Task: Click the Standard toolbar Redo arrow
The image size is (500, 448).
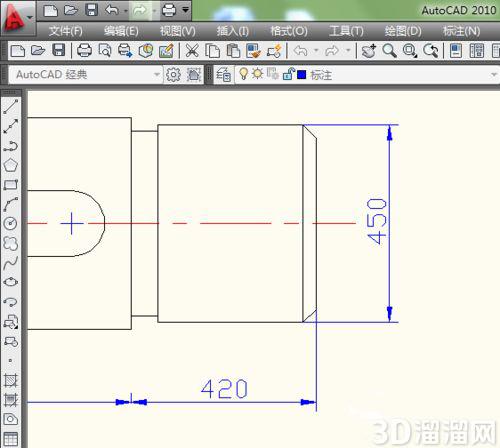Action: pos(332,51)
